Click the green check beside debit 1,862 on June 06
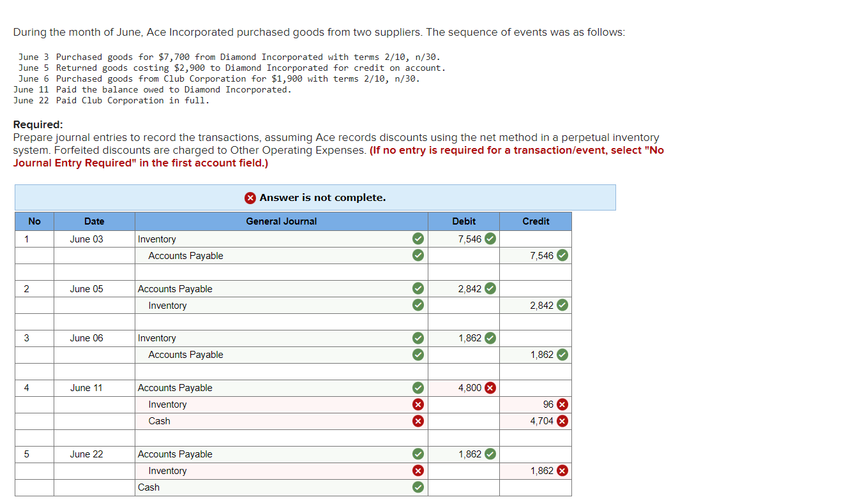 490,337
